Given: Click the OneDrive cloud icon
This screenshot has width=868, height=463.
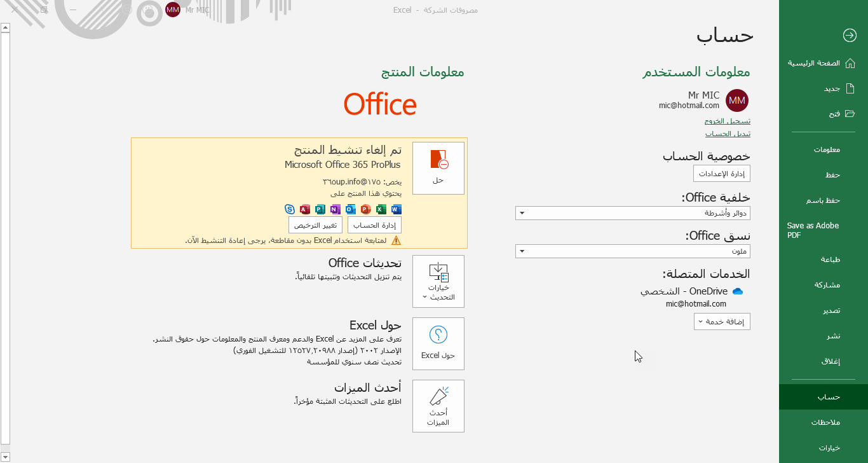Looking at the screenshot, I should [738, 291].
